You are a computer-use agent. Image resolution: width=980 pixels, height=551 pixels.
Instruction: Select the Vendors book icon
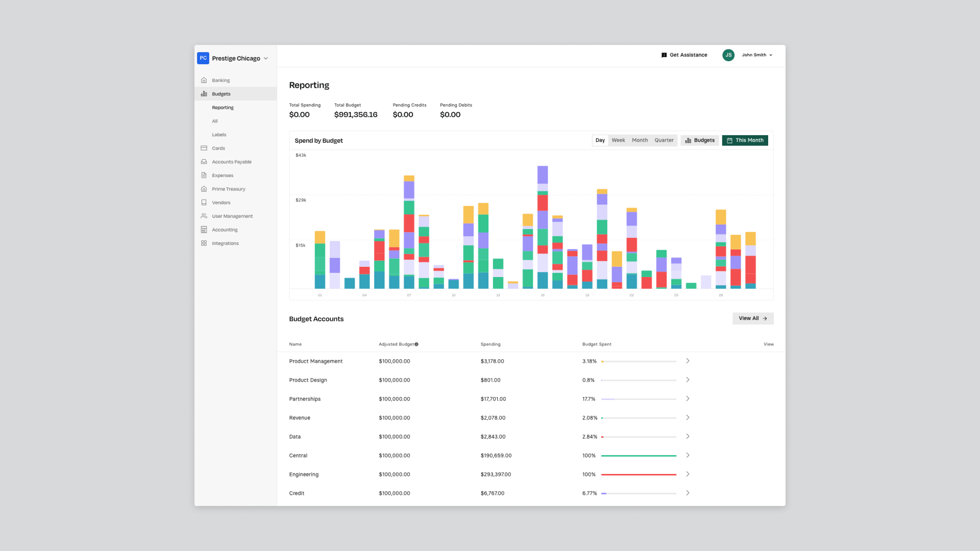(x=204, y=203)
